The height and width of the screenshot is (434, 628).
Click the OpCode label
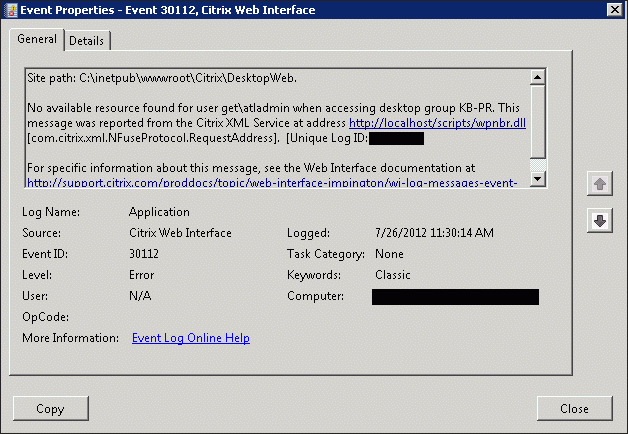pyautogui.click(x=45, y=317)
